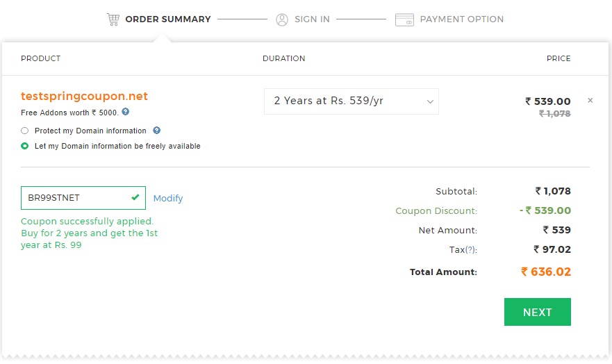Screen dimensions: 612x364
Task: Click the user profile icon beside Sign In
Action: (282, 19)
